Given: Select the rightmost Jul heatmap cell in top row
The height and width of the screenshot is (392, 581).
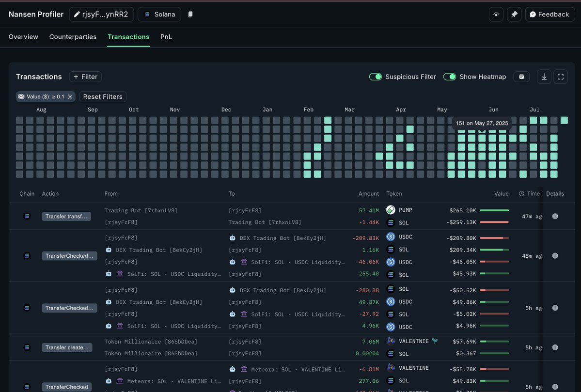Looking at the screenshot, I should tap(564, 120).
